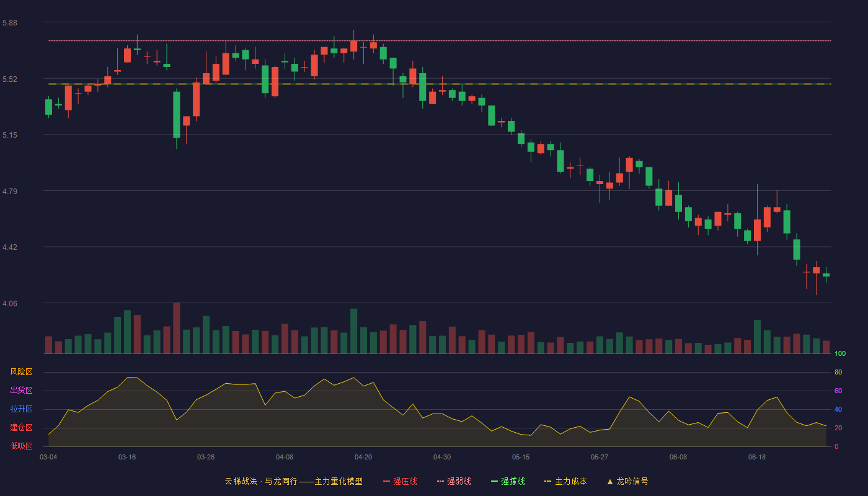Viewport: 868px width, 496px height.
Task: Click the 建仓区 zone label
Action: (x=21, y=428)
